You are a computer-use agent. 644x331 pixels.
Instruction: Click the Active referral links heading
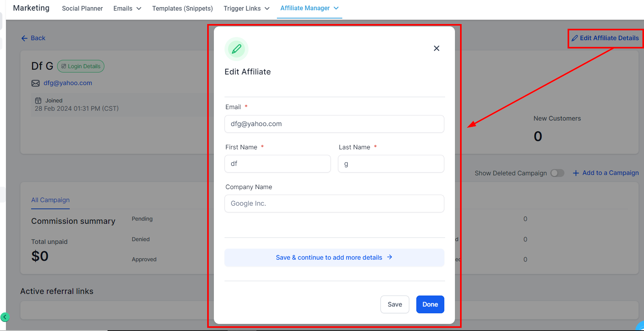point(57,291)
